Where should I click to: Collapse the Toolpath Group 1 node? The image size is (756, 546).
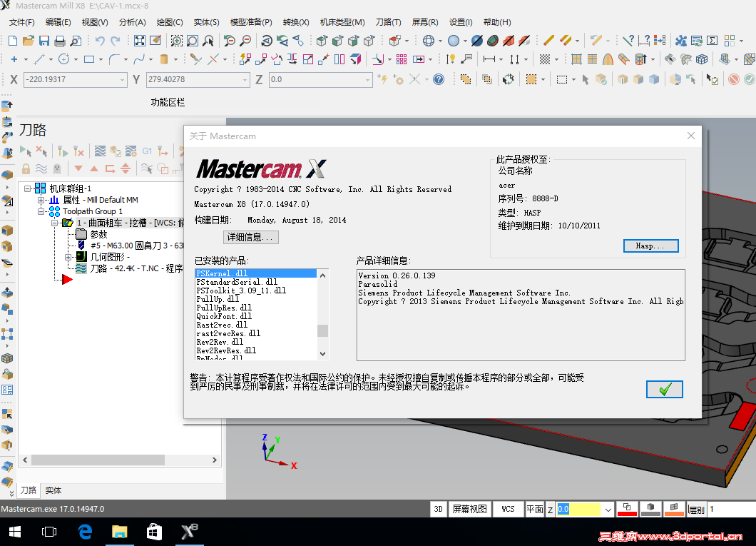[41, 211]
